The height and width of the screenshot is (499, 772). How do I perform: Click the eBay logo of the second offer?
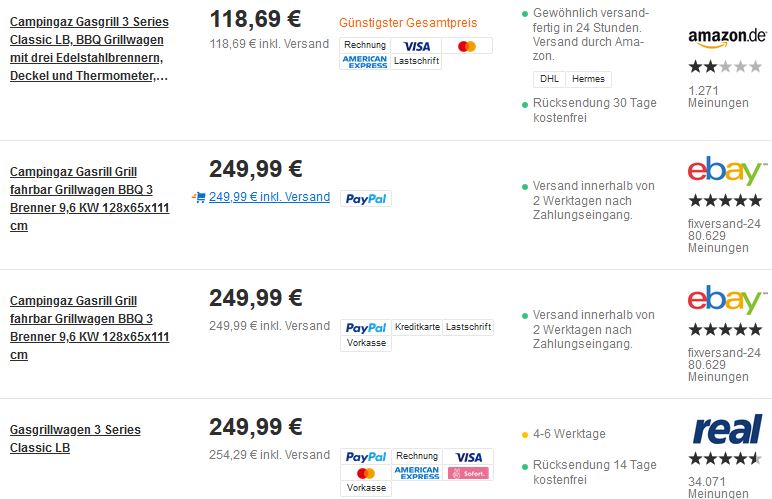727,170
